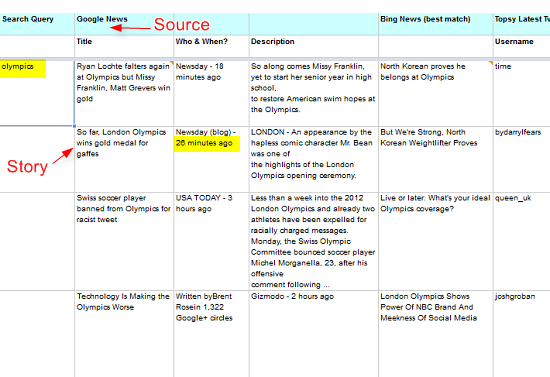
Task: Select 'London Olympics Shows Power Of NBC' cell
Action: tap(436, 334)
